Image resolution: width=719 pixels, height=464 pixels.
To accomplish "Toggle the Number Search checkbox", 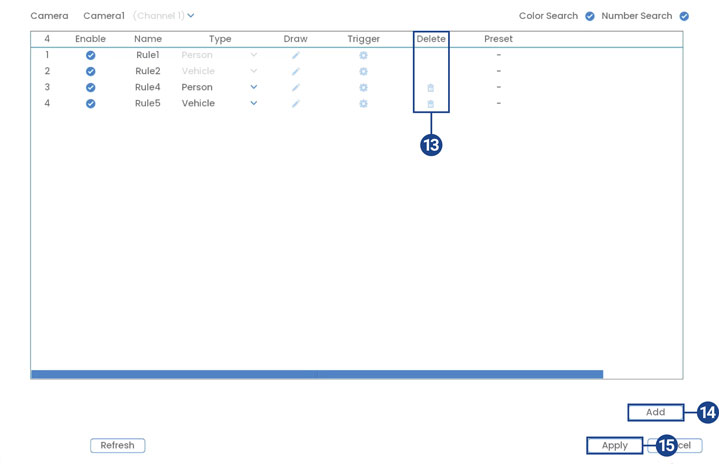I will 684,16.
